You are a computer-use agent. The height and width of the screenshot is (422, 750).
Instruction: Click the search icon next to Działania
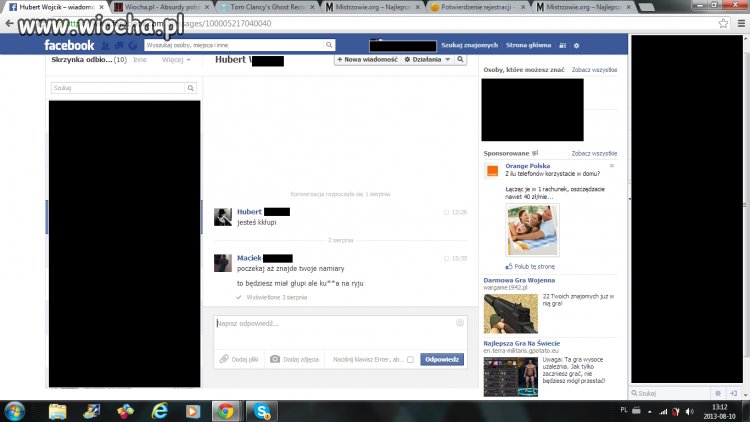(x=460, y=59)
